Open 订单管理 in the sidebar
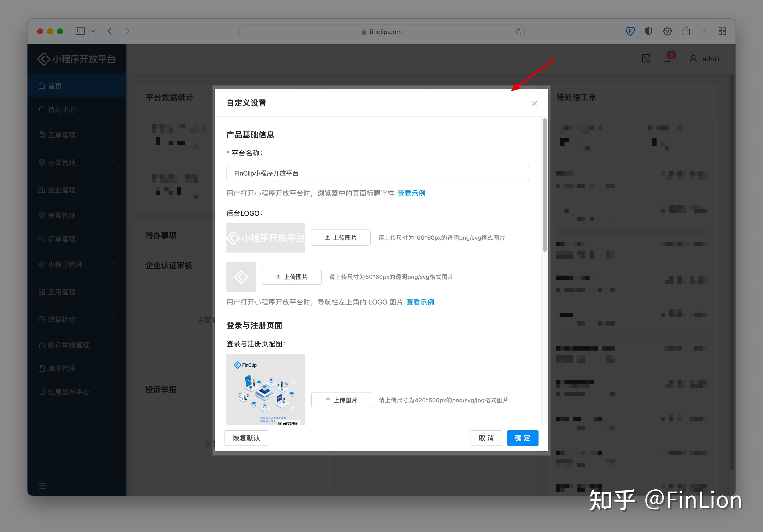Screen dimensions: 763x532 point(77,239)
